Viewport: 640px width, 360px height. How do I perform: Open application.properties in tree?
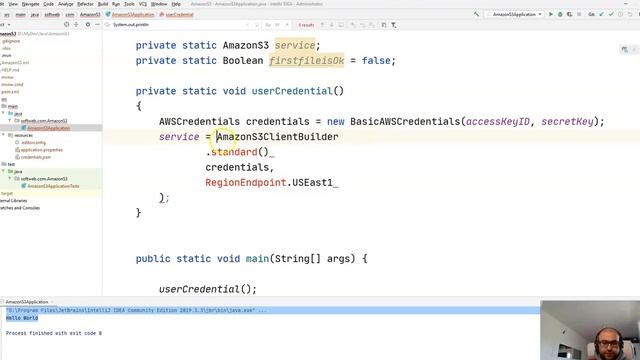tap(42, 150)
